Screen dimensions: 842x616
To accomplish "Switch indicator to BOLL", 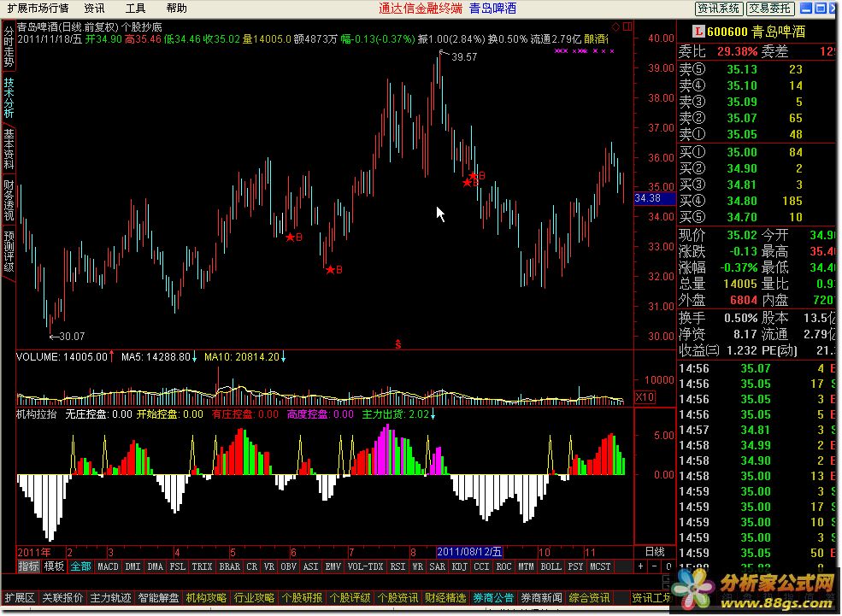I will 551,566.
